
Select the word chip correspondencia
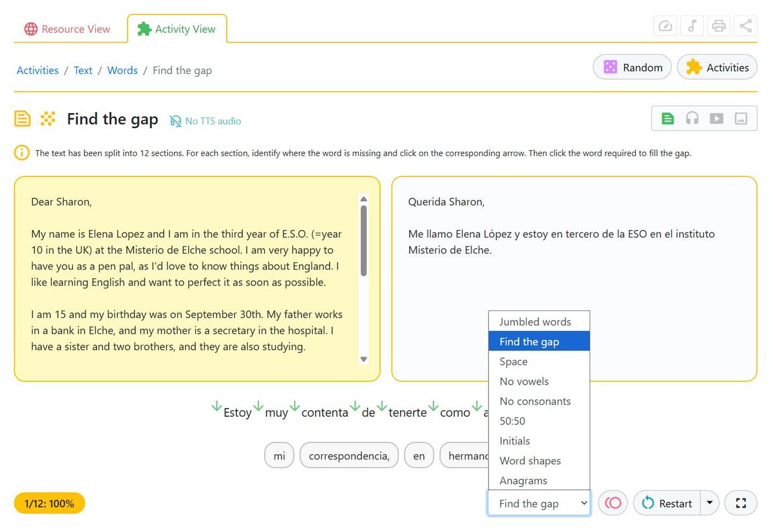(348, 455)
